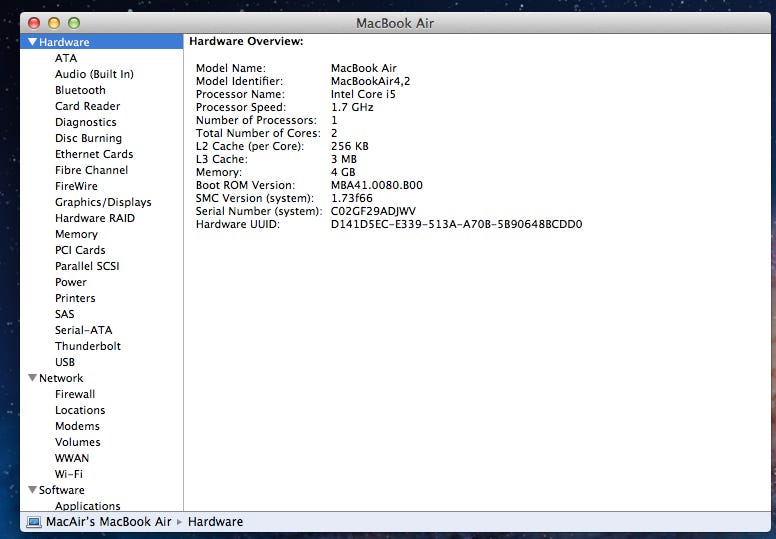Collapse the Software disclosure triangle
Image resolution: width=776 pixels, height=539 pixels.
(x=33, y=490)
